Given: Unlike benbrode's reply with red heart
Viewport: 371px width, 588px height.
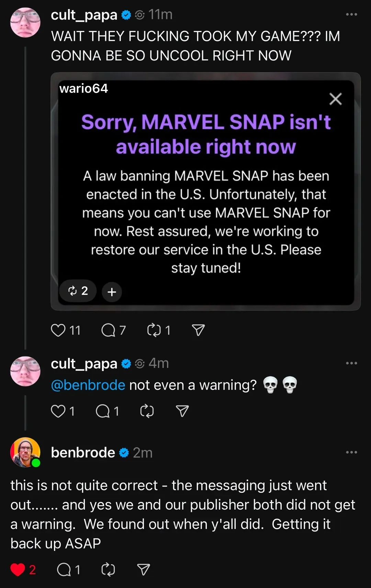Looking at the screenshot, I should click(18, 569).
